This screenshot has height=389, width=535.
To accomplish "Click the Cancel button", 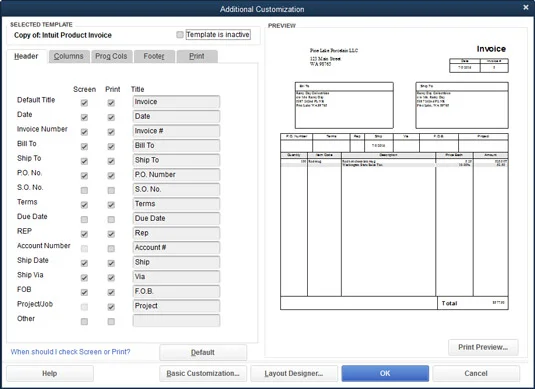I will pos(476,374).
